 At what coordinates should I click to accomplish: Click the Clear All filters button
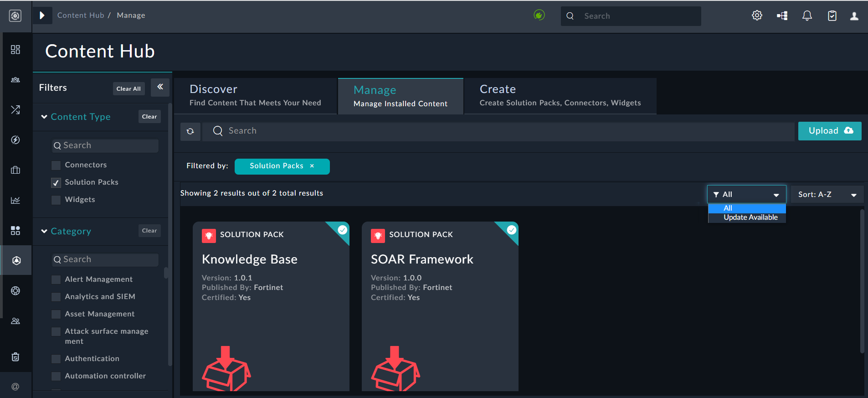click(x=128, y=88)
